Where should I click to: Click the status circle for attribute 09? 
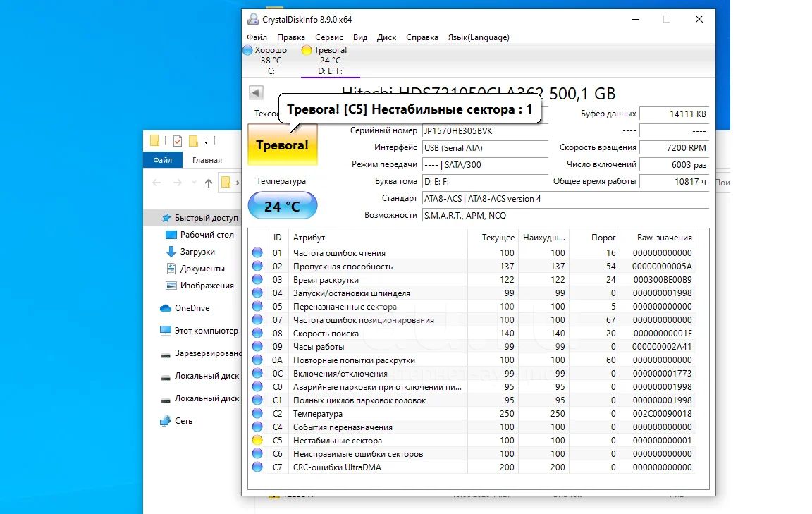coord(257,347)
